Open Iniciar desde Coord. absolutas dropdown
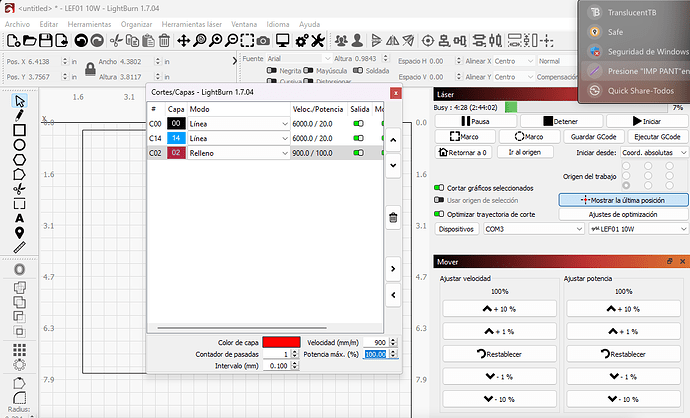690x418 pixels. coord(654,152)
